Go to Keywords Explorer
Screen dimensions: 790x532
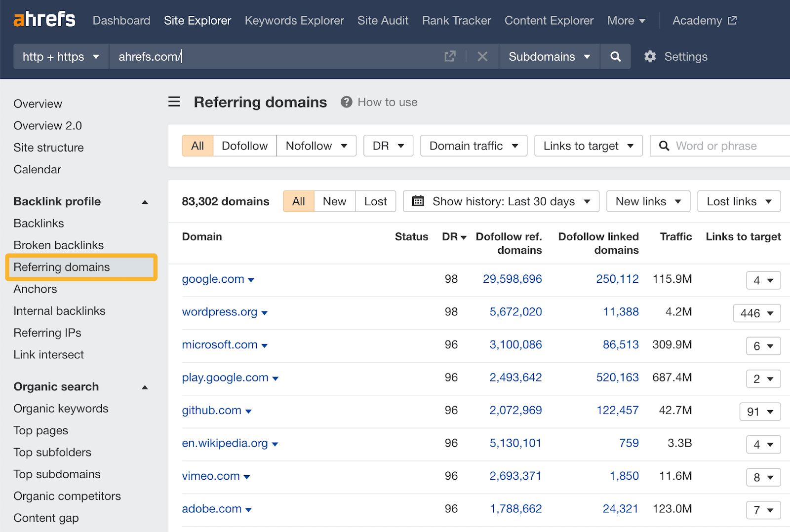[294, 20]
